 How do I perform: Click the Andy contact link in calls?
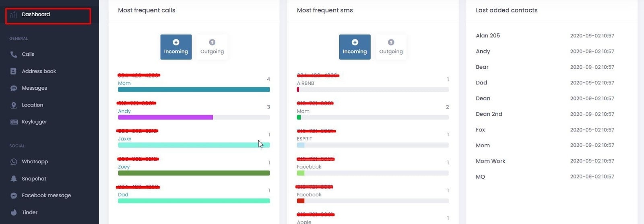click(124, 111)
